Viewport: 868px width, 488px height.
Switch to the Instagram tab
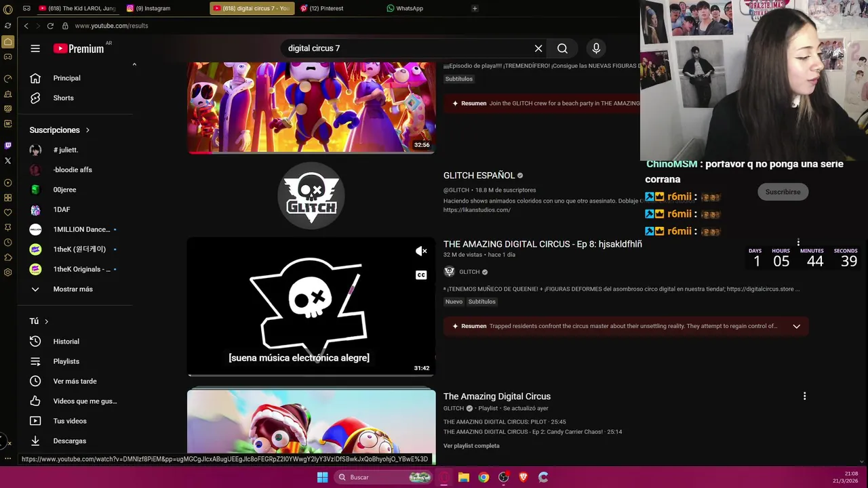click(153, 8)
